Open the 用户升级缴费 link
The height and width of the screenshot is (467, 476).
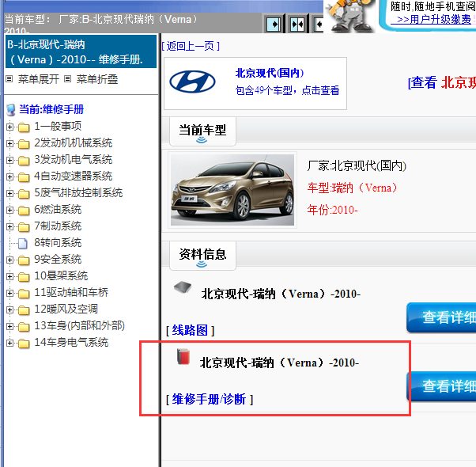(x=434, y=20)
